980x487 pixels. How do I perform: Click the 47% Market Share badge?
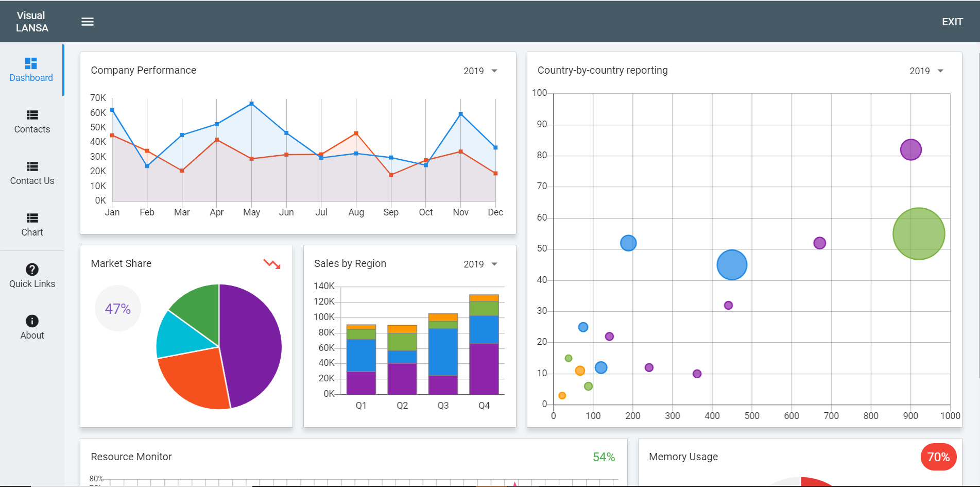tap(118, 309)
